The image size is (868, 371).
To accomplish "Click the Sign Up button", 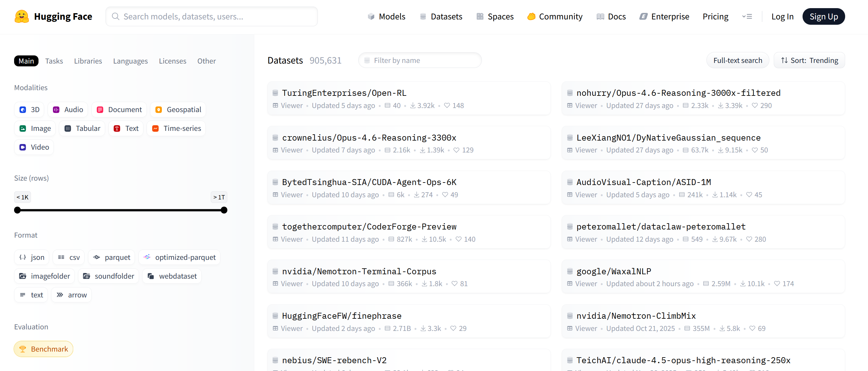I will (x=824, y=17).
